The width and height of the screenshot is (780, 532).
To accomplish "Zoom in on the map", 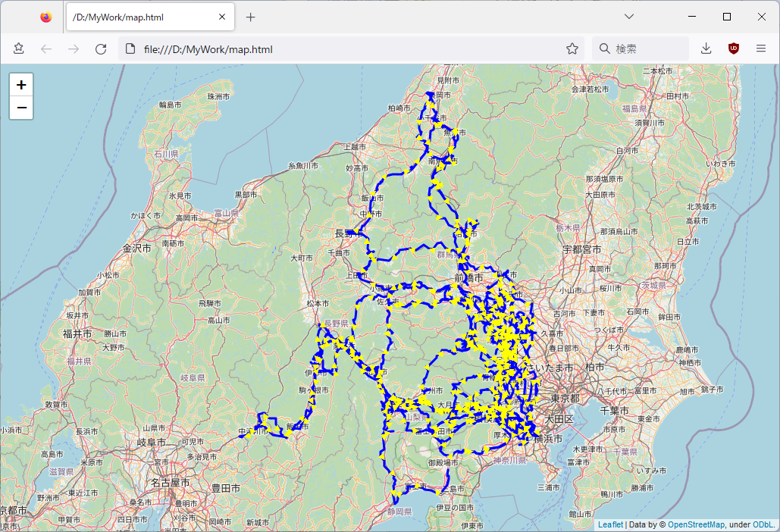I will pyautogui.click(x=21, y=85).
